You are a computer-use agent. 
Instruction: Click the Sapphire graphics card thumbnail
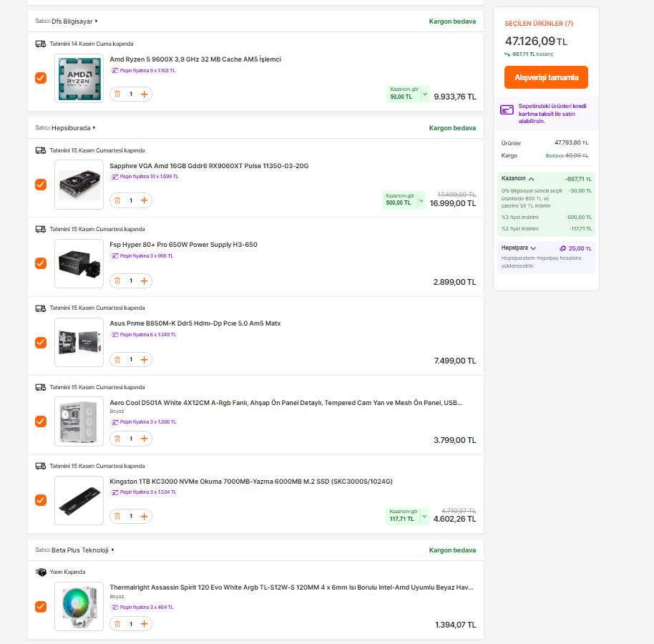tap(79, 185)
